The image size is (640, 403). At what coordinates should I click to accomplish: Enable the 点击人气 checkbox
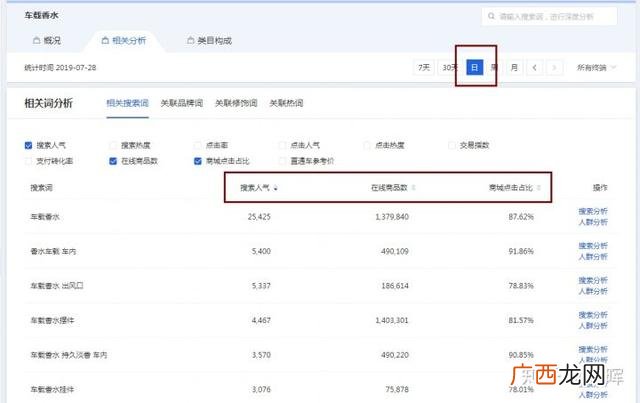pos(282,145)
